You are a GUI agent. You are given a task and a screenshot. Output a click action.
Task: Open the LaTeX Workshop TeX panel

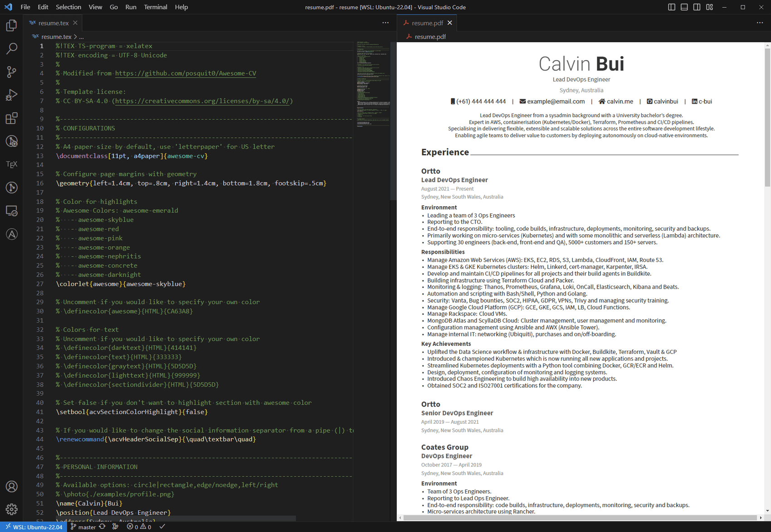coord(11,164)
